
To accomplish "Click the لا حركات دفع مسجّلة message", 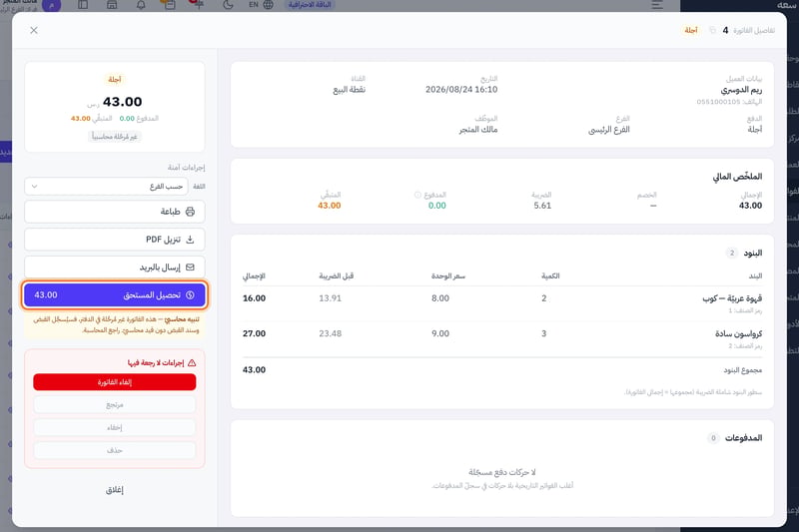I will (502, 472).
